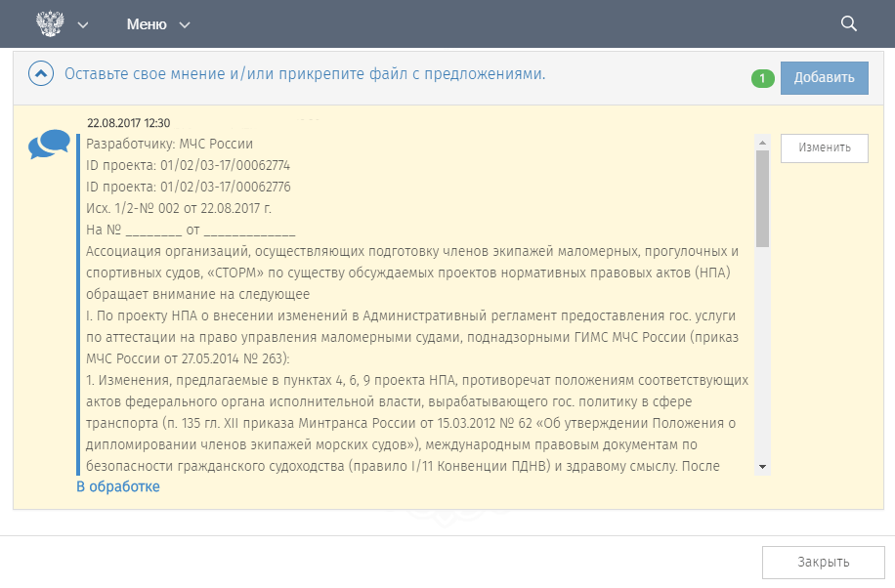Expand the chevron next to Меню
The image size is (895, 588).
[x=185, y=25]
